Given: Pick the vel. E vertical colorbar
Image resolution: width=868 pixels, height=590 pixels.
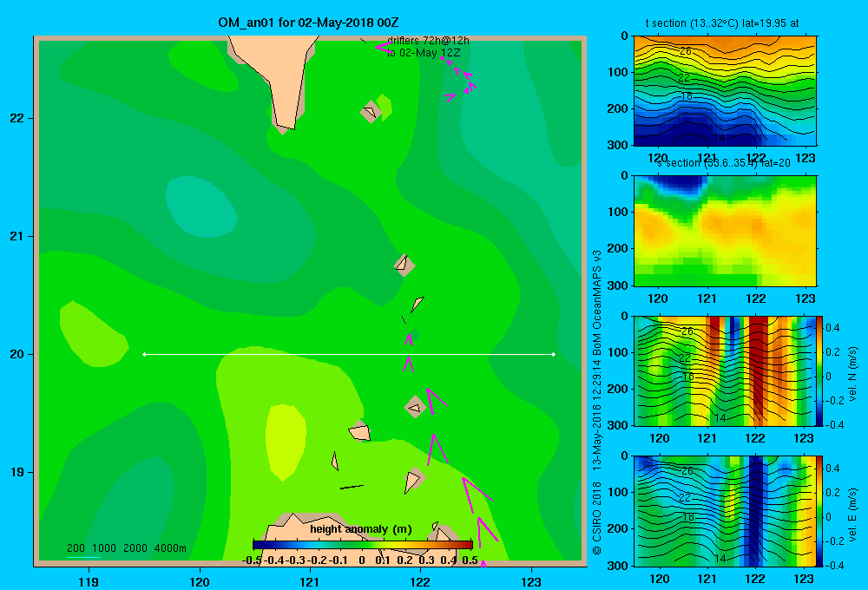Looking at the screenshot, I should [820, 511].
